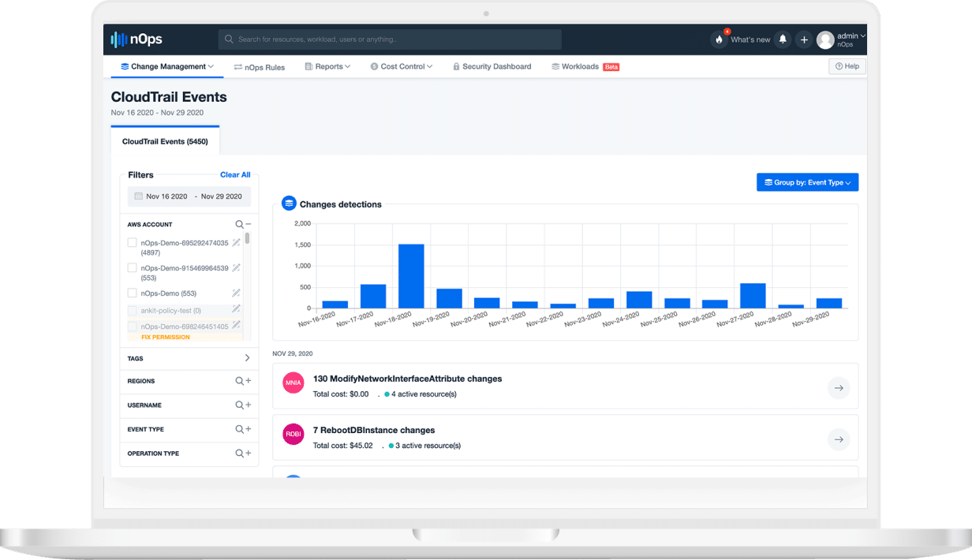This screenshot has width=972, height=560.
Task: Click pencil icon for nOps-Demo-698246451405
Action: point(236,326)
